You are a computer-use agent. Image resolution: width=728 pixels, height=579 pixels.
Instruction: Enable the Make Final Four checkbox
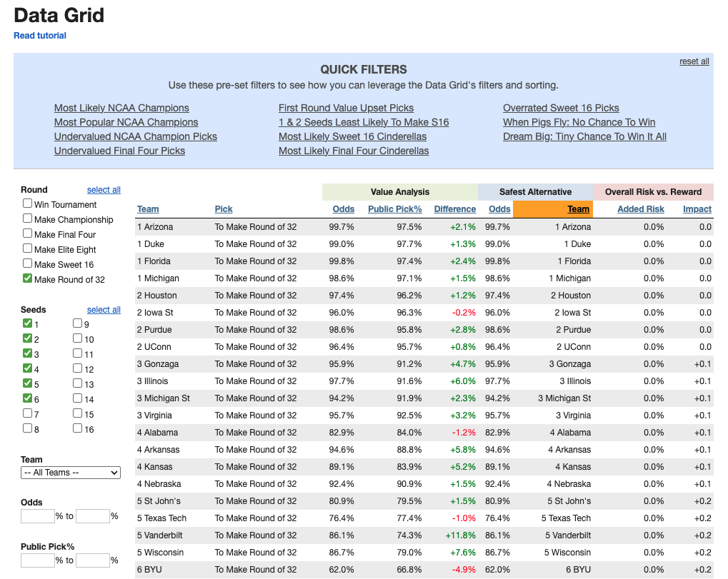pyautogui.click(x=28, y=234)
